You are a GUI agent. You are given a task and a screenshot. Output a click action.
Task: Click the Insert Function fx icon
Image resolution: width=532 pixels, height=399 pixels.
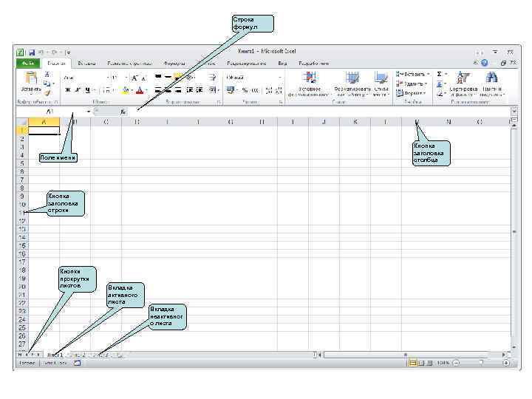point(123,112)
